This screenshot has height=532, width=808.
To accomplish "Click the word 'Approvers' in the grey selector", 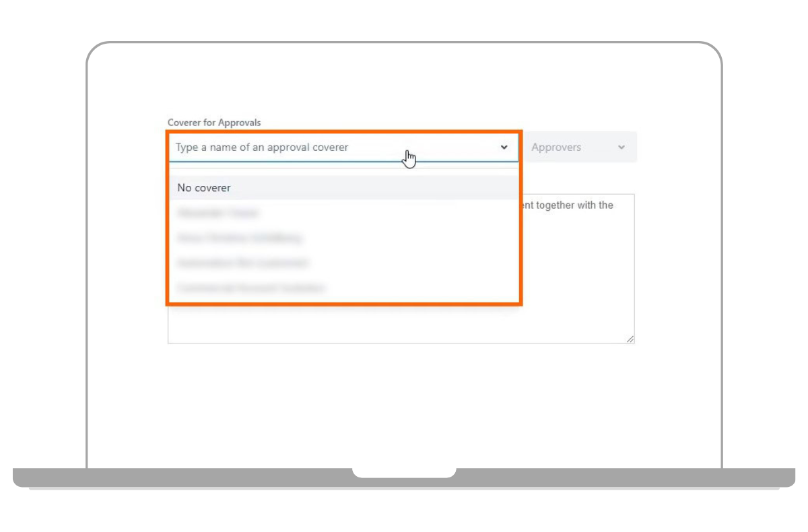I will [x=556, y=147].
